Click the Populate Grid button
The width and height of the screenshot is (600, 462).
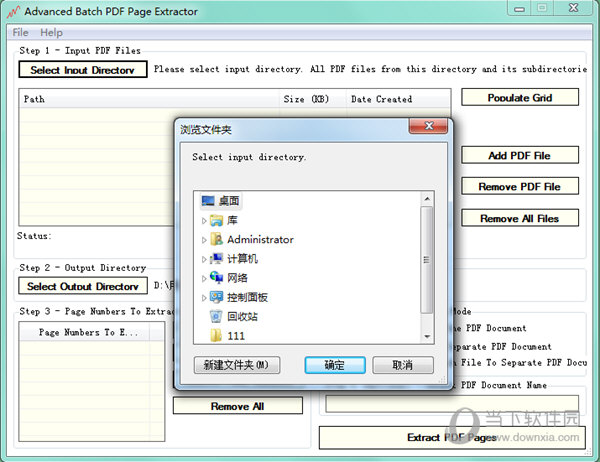520,97
